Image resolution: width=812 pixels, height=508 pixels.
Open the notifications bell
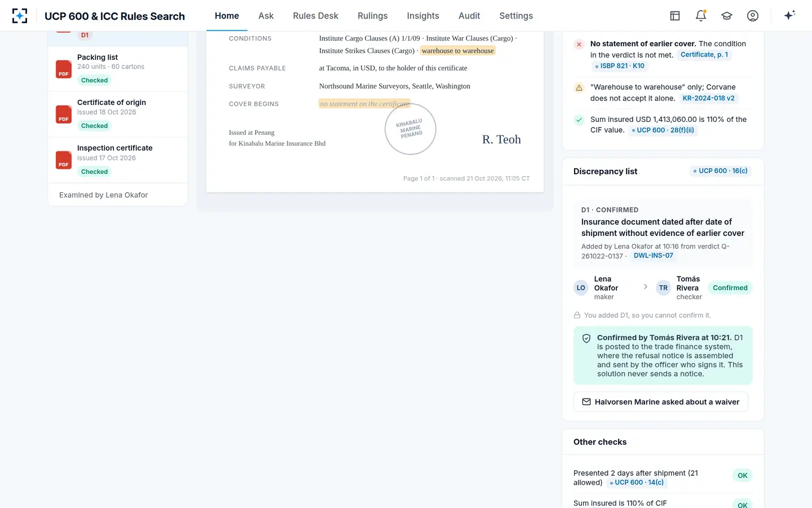pos(701,16)
